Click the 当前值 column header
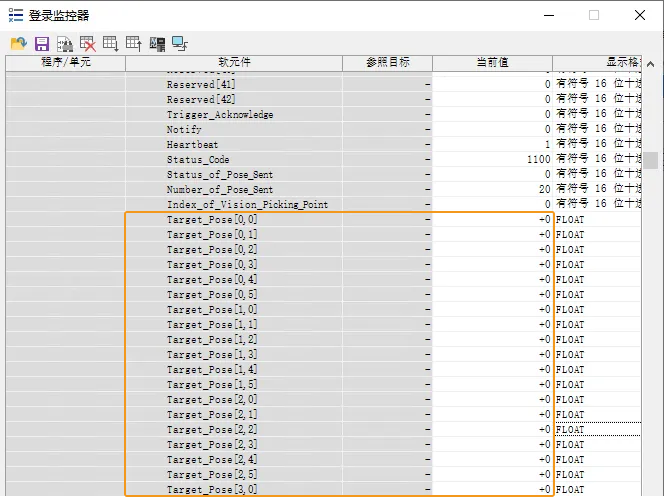The image size is (664, 497). pos(492,63)
